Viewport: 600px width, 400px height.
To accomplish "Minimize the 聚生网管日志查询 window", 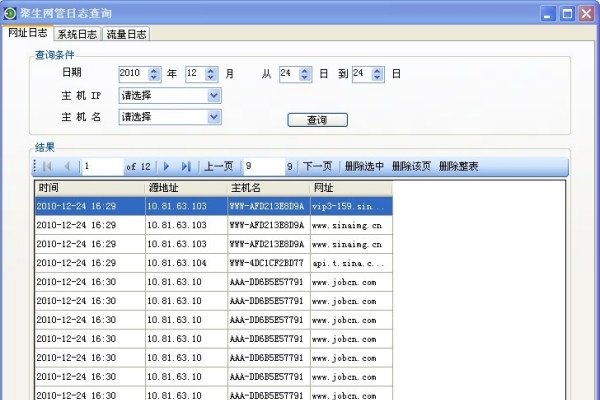I will tap(548, 14).
